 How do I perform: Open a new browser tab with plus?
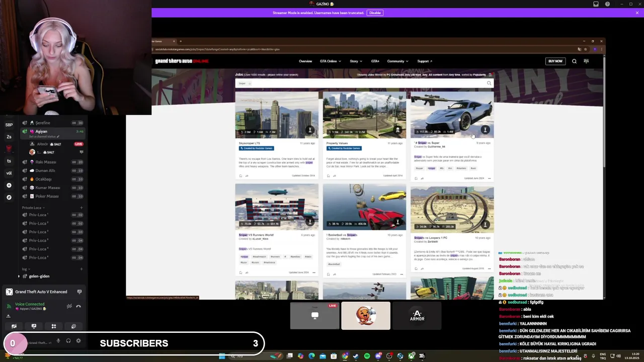(x=181, y=41)
